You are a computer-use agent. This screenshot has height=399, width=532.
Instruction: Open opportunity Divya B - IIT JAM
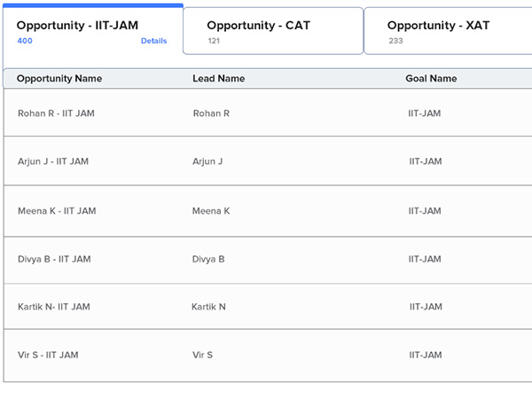pyautogui.click(x=54, y=259)
